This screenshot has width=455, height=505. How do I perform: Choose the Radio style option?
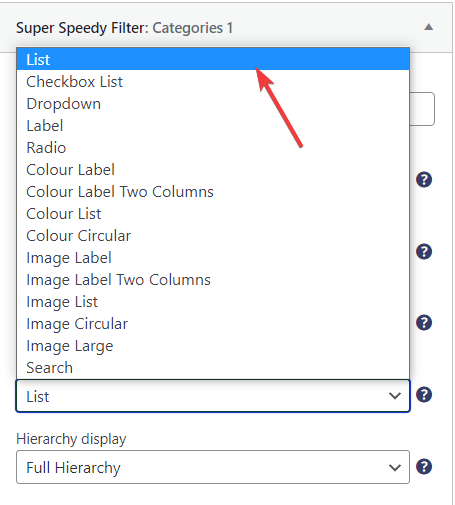click(213, 148)
